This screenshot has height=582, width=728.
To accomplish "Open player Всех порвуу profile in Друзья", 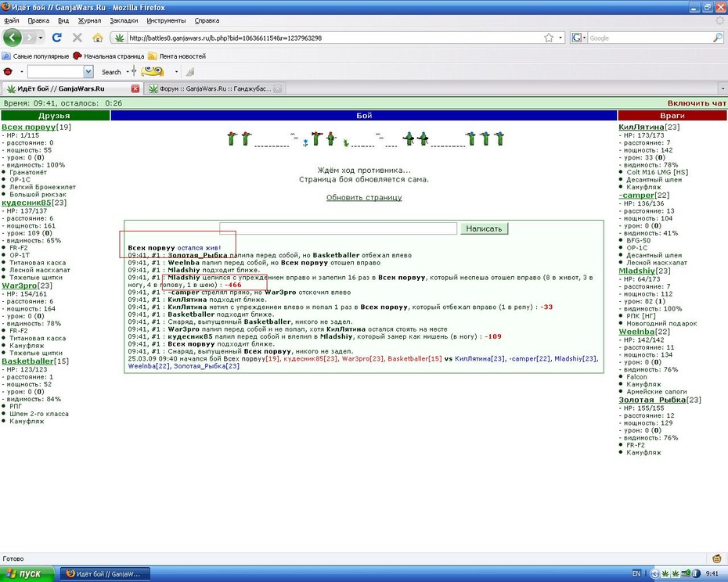I will [28, 127].
